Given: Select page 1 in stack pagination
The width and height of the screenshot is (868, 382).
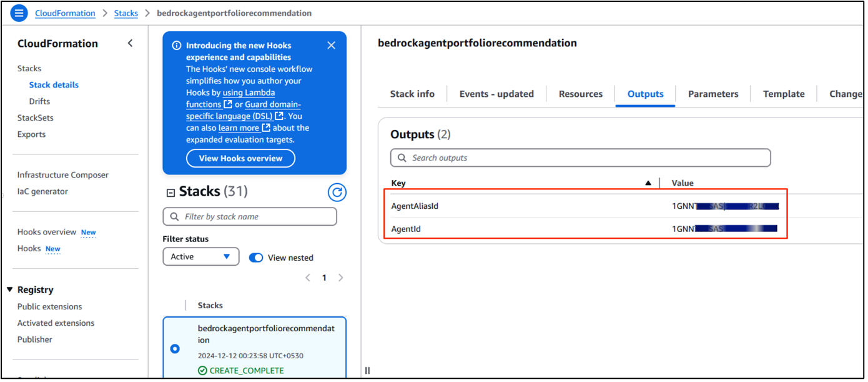Looking at the screenshot, I should (324, 278).
